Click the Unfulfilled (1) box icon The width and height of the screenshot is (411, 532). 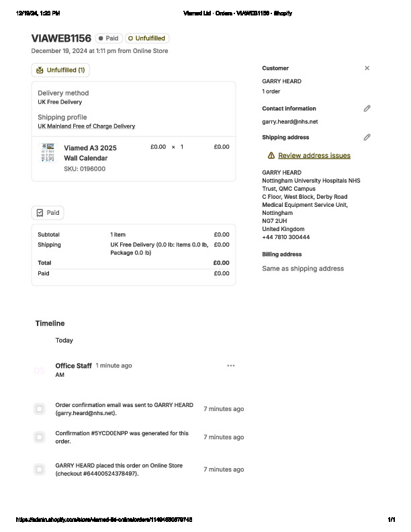[40, 70]
